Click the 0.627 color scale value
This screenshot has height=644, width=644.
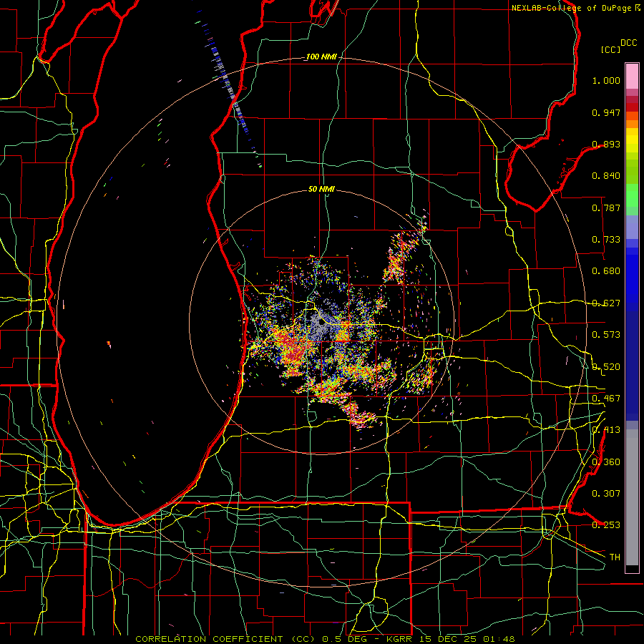pyautogui.click(x=606, y=303)
